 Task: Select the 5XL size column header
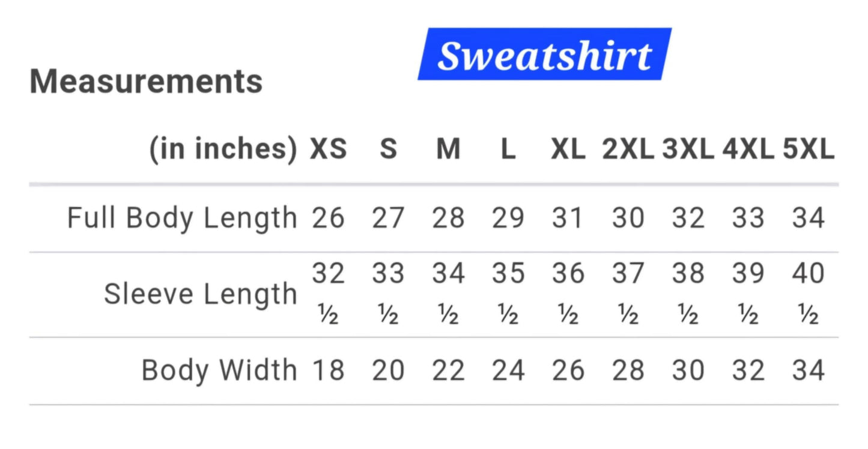(x=809, y=149)
